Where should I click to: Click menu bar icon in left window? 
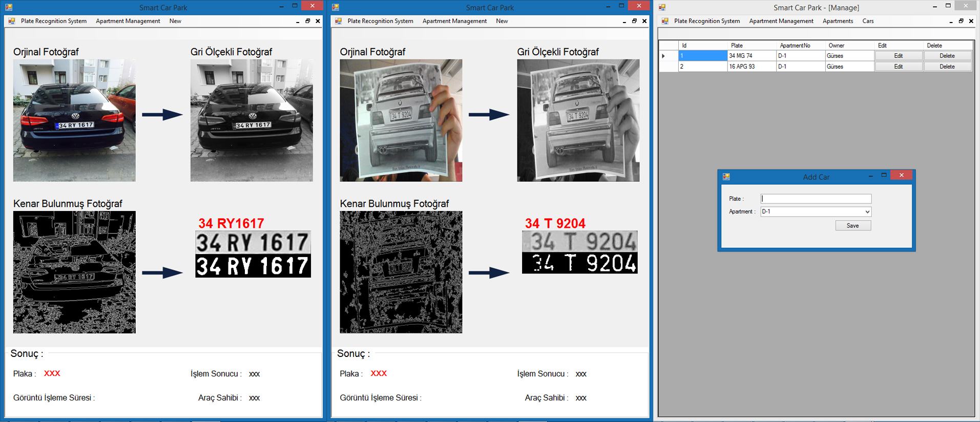(12, 21)
